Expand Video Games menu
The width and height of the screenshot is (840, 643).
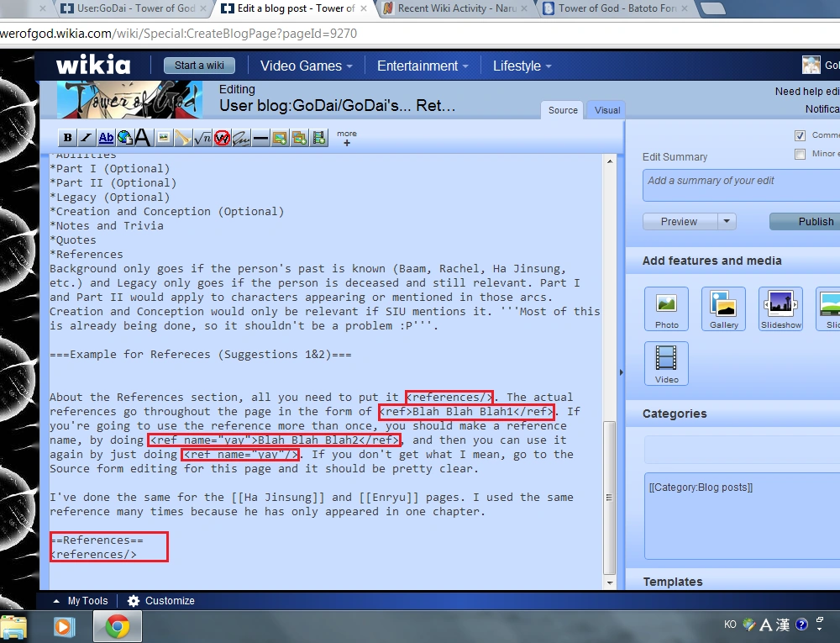306,66
